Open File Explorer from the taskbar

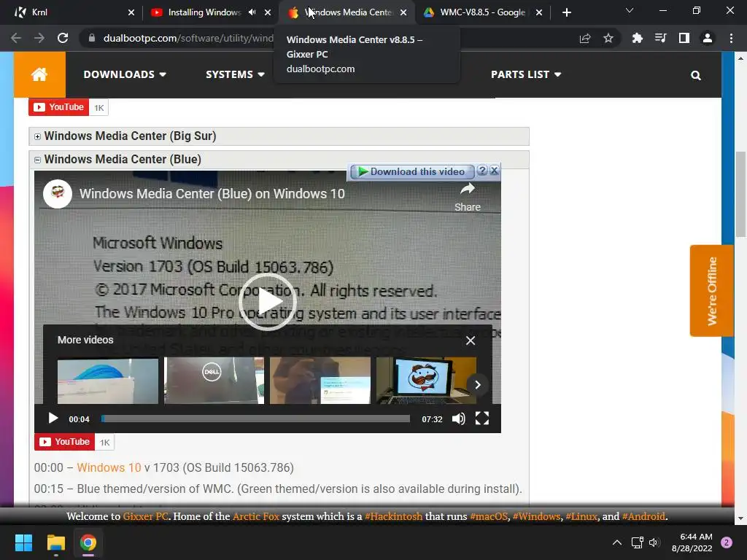[x=55, y=542]
